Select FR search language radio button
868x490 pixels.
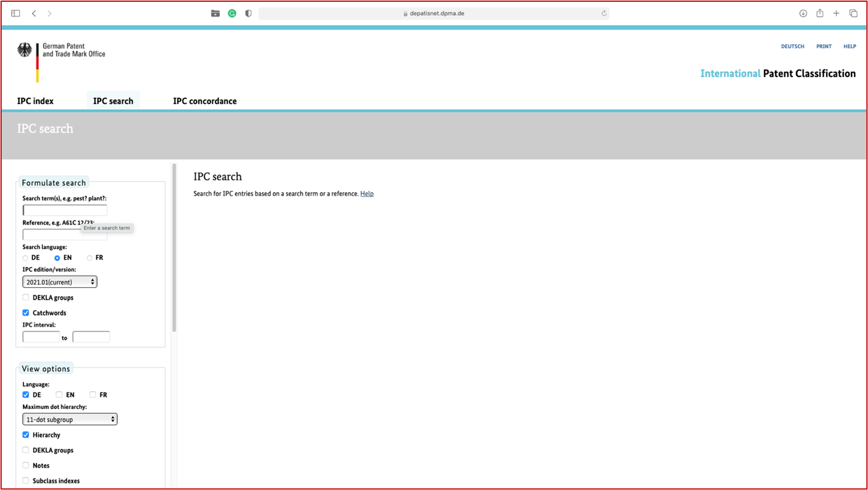click(89, 258)
